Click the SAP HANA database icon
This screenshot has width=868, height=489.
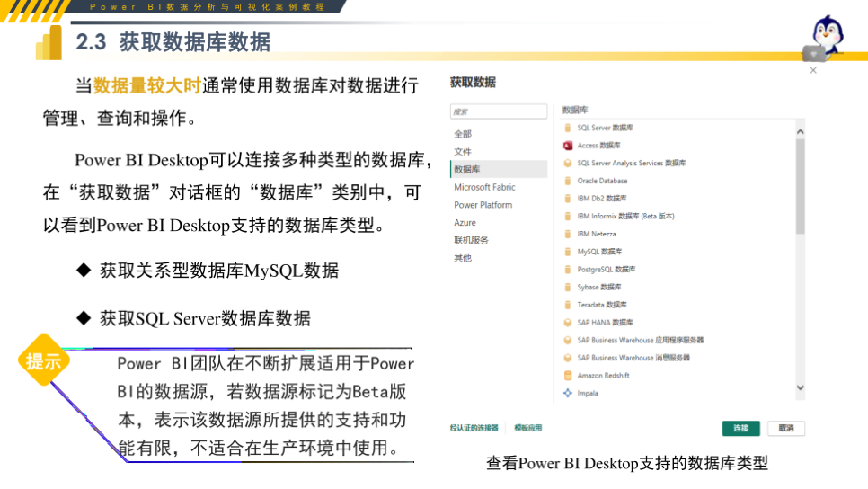tap(567, 323)
